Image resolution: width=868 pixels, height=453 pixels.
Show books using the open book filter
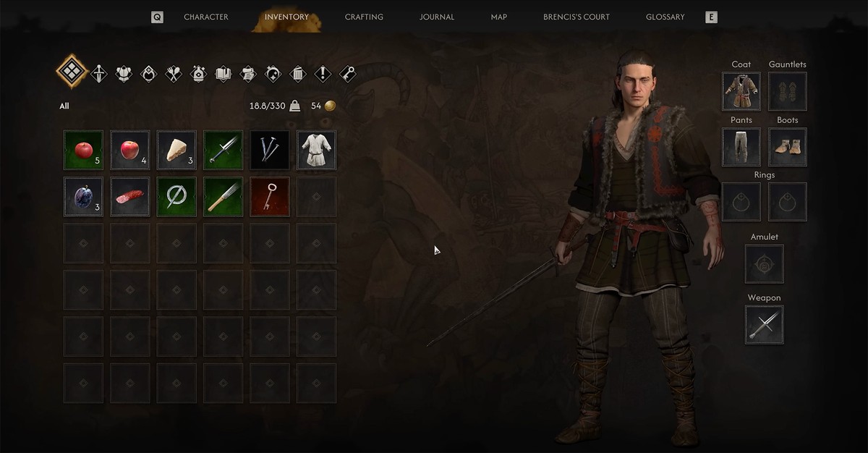[x=223, y=73]
